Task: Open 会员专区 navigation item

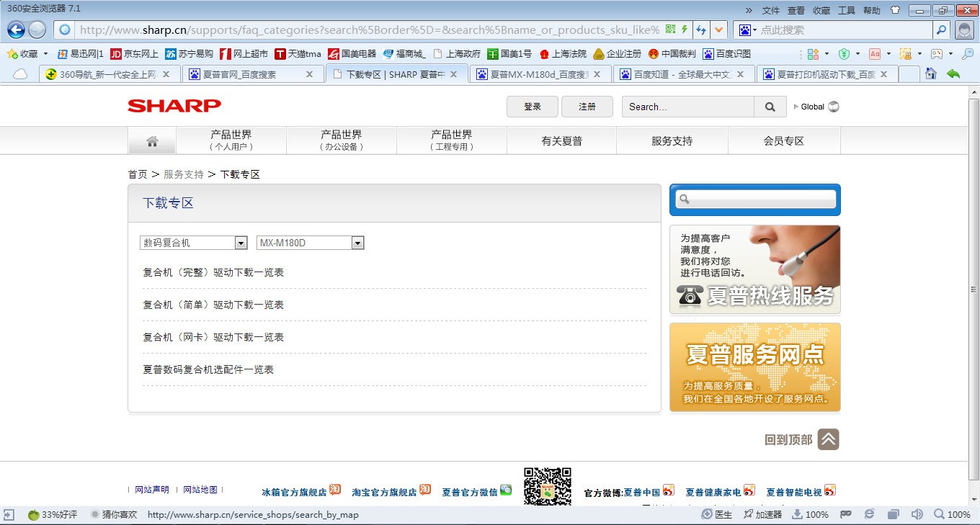Action: coord(784,141)
